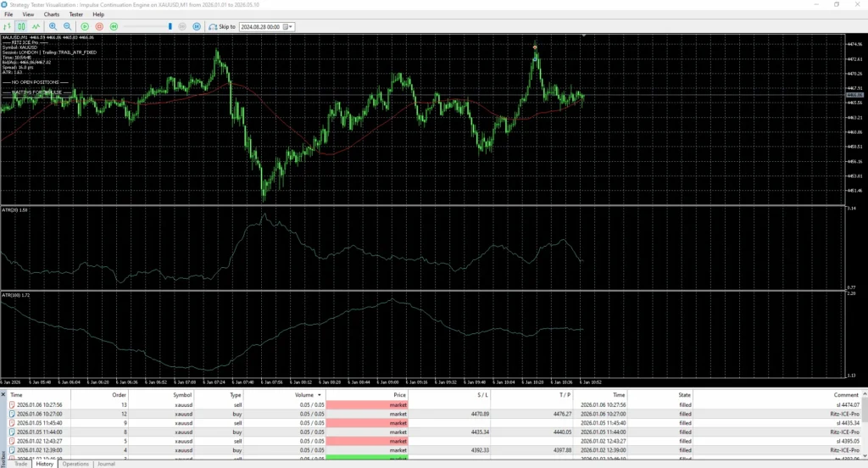Sort by the T / P column header
This screenshot has width=868, height=468.
point(565,395)
